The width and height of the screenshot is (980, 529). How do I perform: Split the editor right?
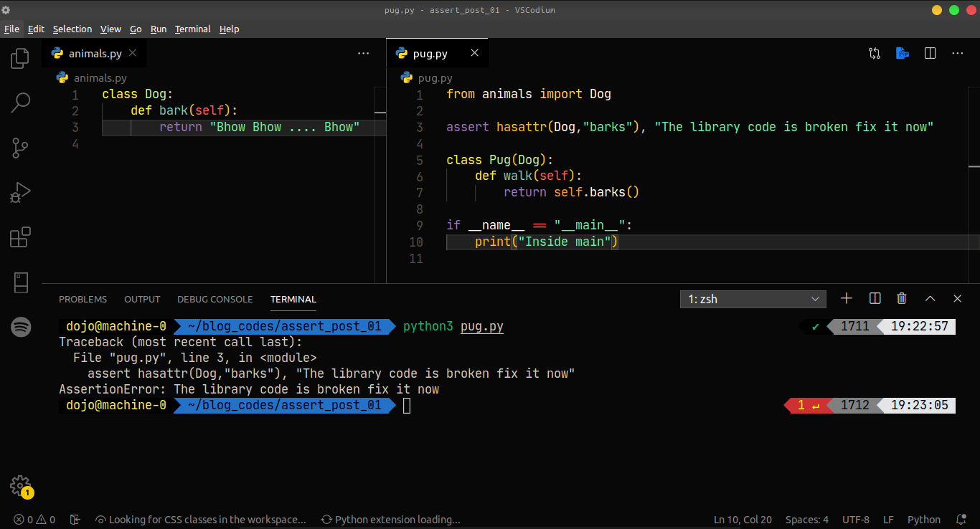(930, 53)
